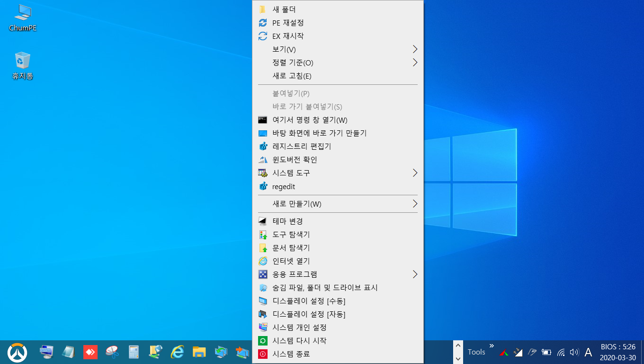Launch AnyDesk from the taskbar
644x364 pixels.
coord(90,352)
